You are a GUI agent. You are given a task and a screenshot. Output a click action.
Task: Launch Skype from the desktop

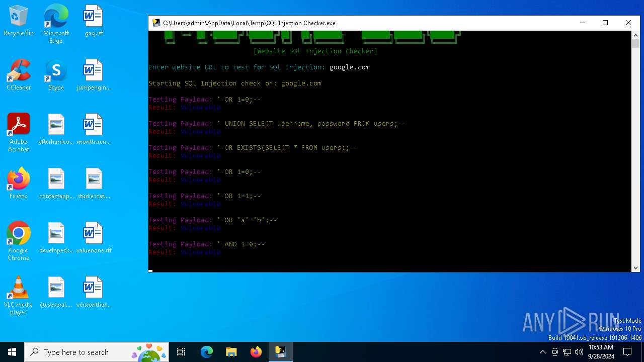[56, 74]
